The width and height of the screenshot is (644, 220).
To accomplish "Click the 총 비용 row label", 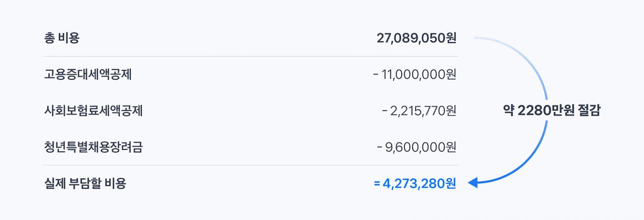I will 62,39.
